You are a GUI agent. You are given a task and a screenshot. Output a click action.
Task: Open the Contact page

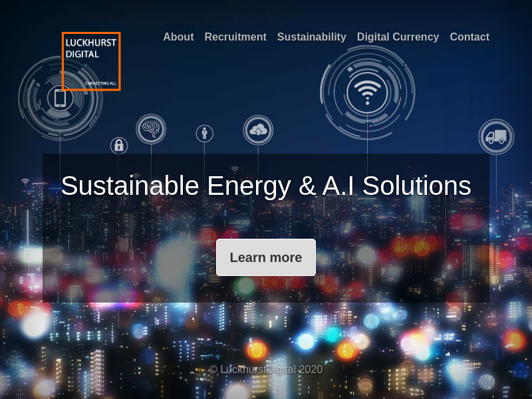pos(469,37)
